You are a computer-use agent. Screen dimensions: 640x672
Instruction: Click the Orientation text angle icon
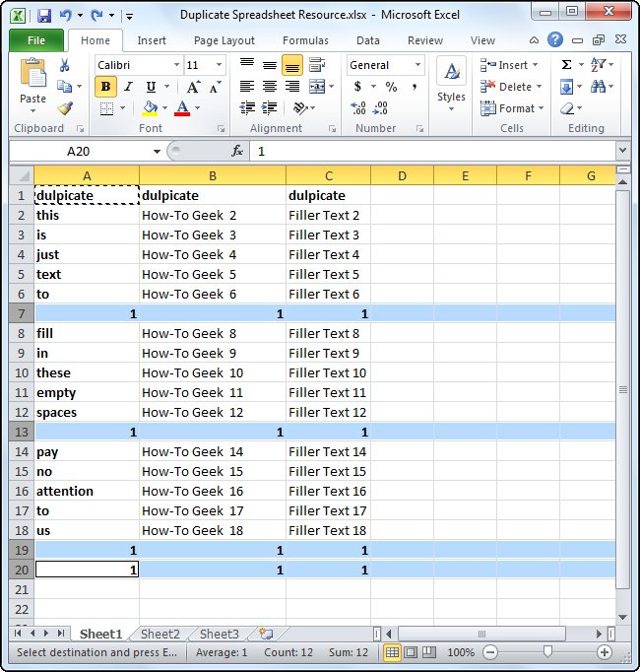(300, 108)
